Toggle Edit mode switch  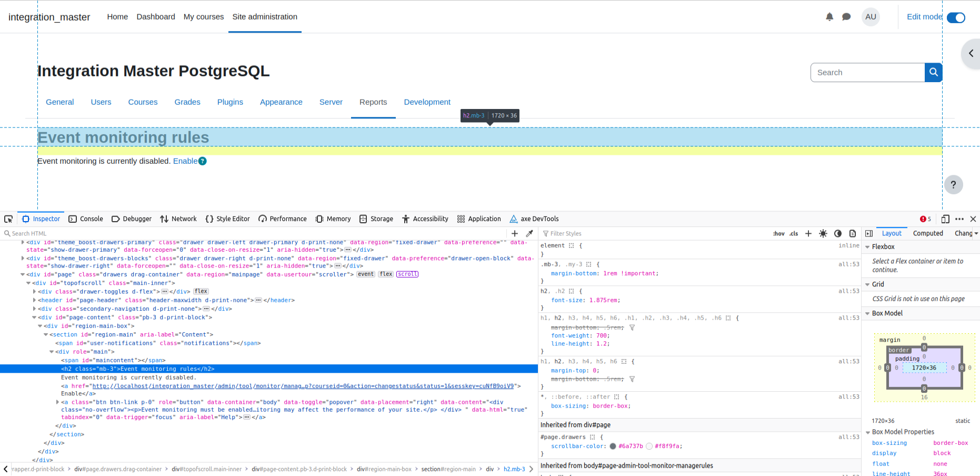[956, 17]
